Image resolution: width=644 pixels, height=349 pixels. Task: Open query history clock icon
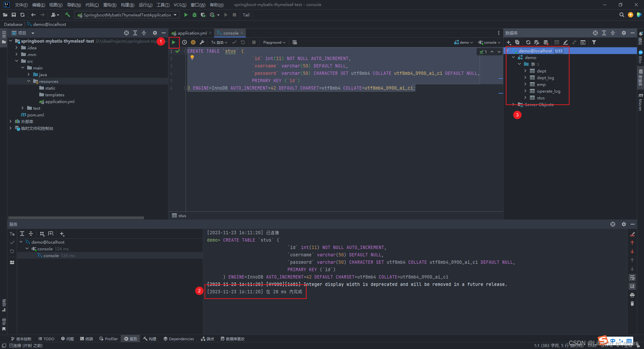click(184, 42)
